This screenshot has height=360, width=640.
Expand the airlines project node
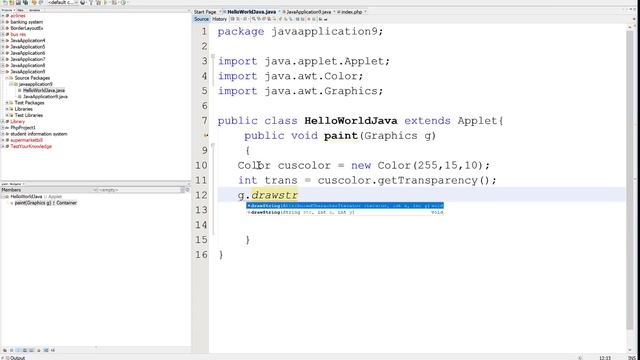pyautogui.click(x=3, y=16)
